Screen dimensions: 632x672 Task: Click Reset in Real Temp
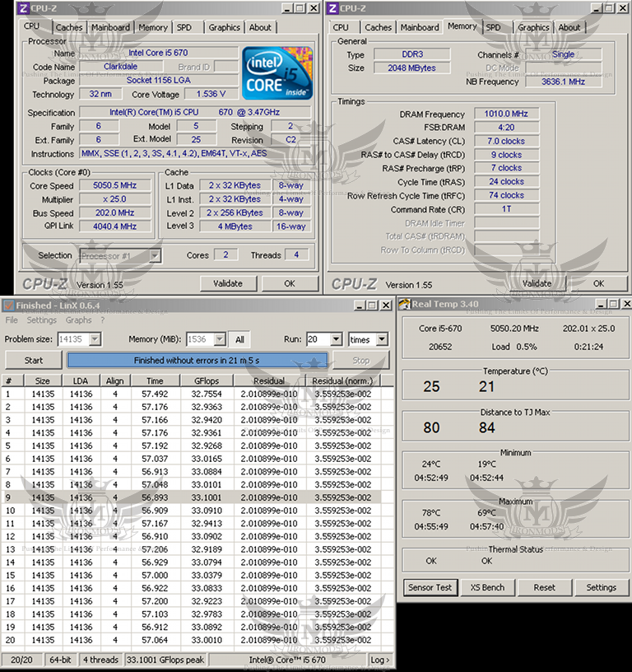click(x=544, y=587)
